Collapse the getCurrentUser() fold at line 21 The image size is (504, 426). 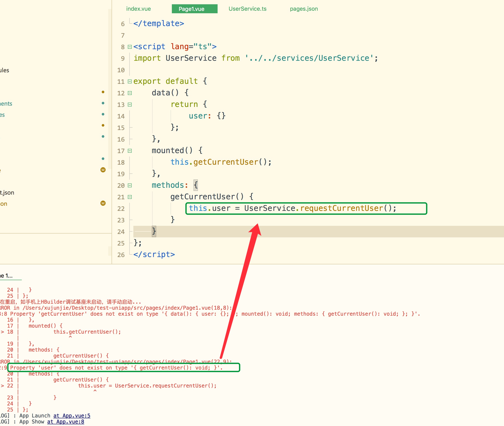tap(130, 197)
